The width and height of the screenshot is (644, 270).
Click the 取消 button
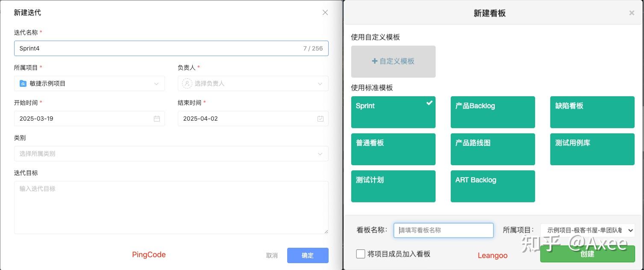pos(272,255)
